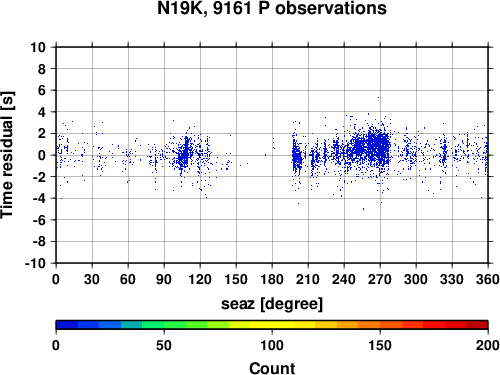The width and height of the screenshot is (500, 375).
Task: Select the dark blue start of the colorbar
Action: tap(67, 325)
